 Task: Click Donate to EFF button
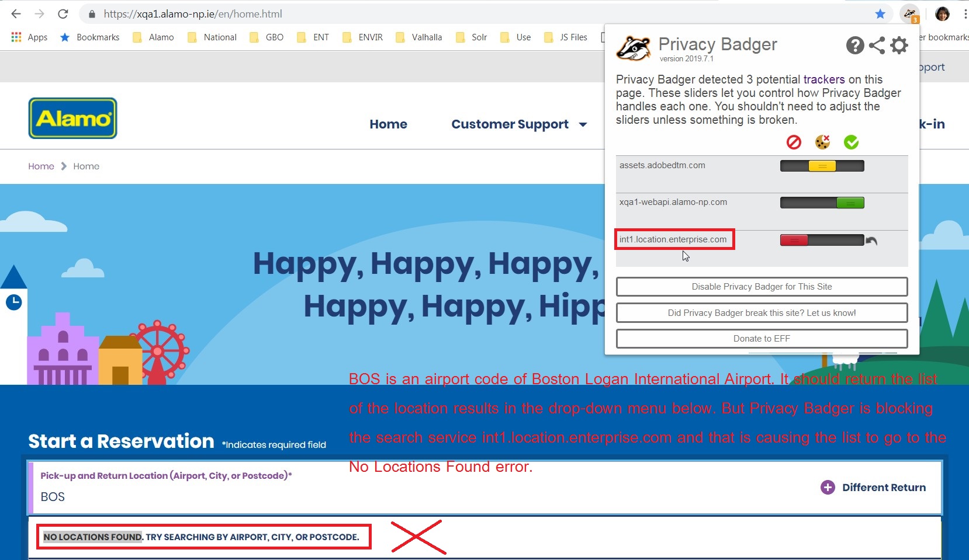762,339
